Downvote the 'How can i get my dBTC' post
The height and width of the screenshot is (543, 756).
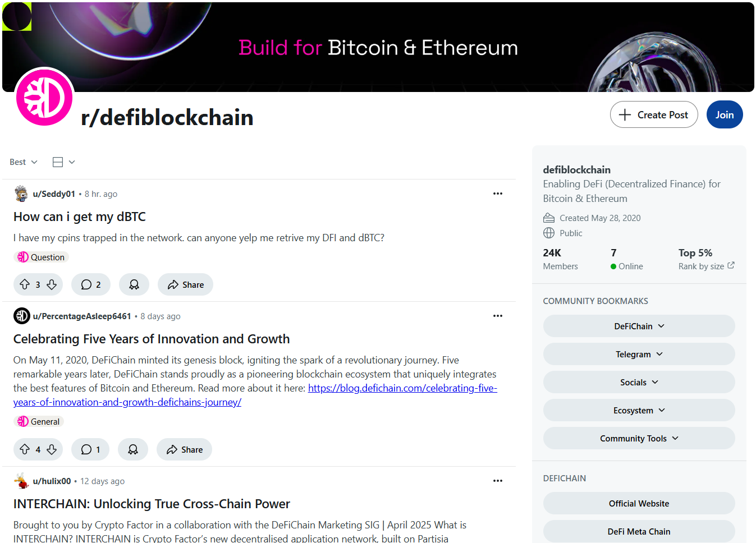pyautogui.click(x=52, y=284)
